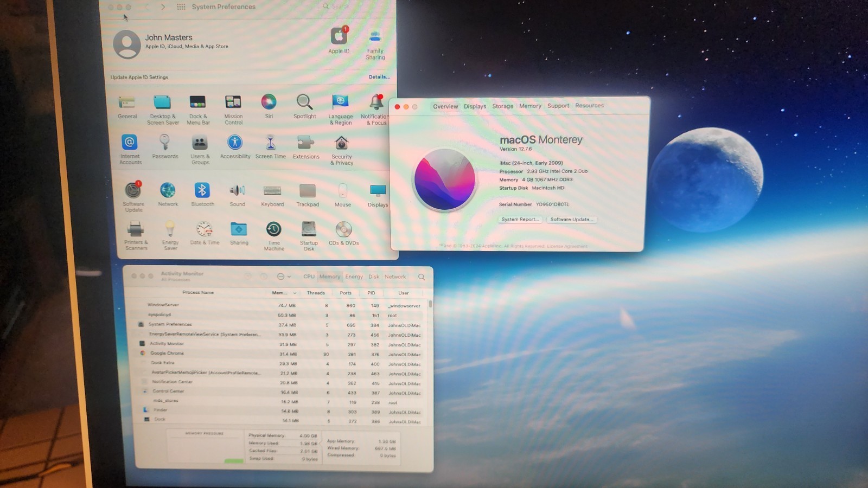Screen dimensions: 868x488
Task: Click the Activity Monitor process list scrollbar
Action: [430, 304]
